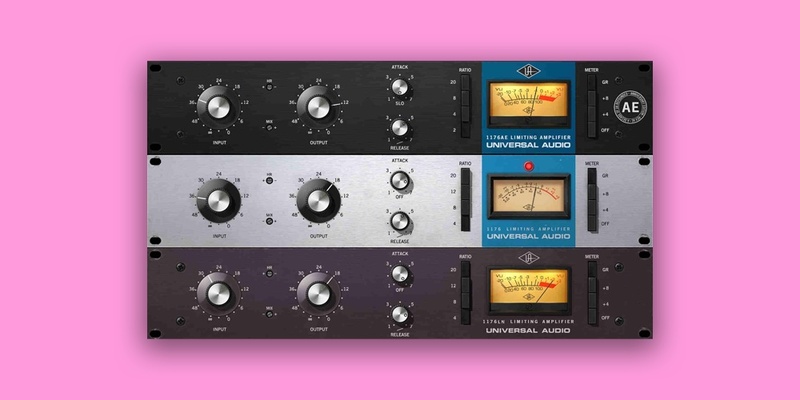Toggle the HR switch on the 1176LN
This screenshot has width=800, height=400.
click(x=269, y=274)
